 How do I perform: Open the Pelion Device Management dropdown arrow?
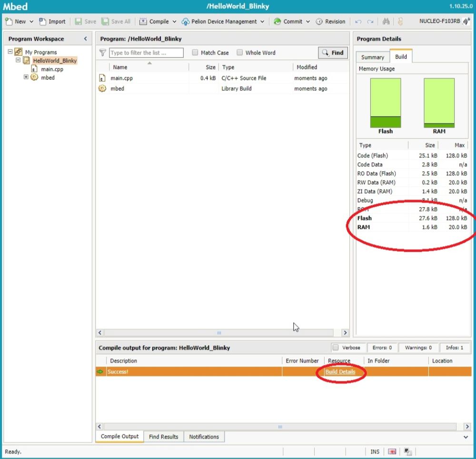point(262,21)
